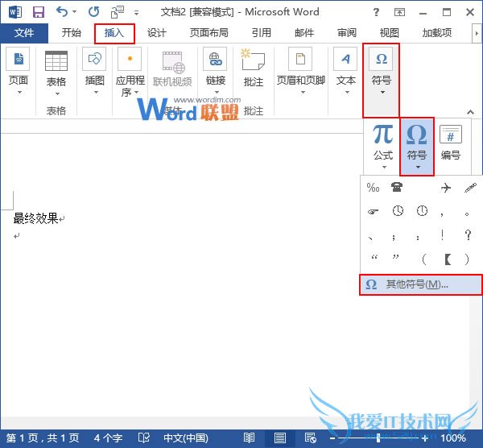Open the Links (链接) icon
This screenshot has height=448, width=483.
[215, 59]
